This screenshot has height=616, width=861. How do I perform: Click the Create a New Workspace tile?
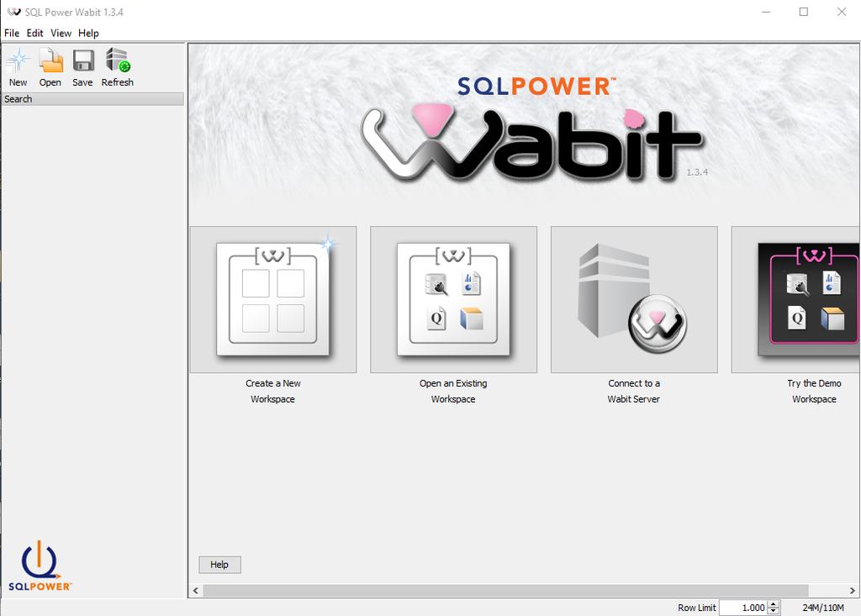(273, 299)
